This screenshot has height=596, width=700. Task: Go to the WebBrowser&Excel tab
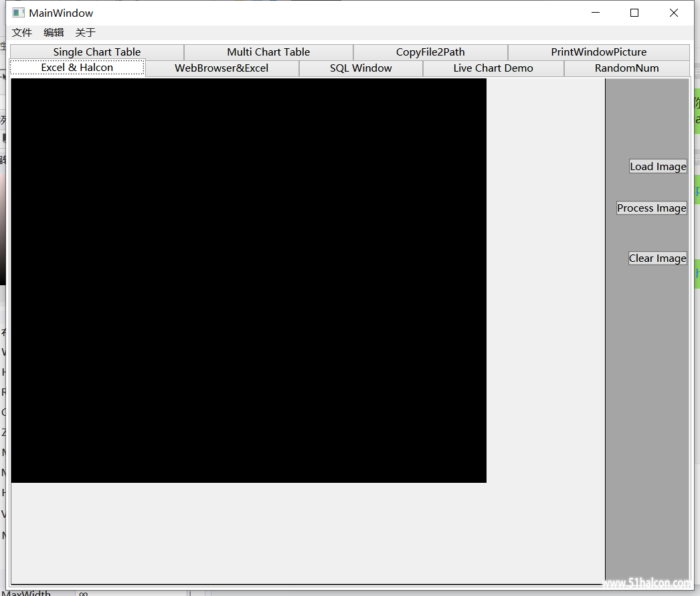pyautogui.click(x=222, y=68)
